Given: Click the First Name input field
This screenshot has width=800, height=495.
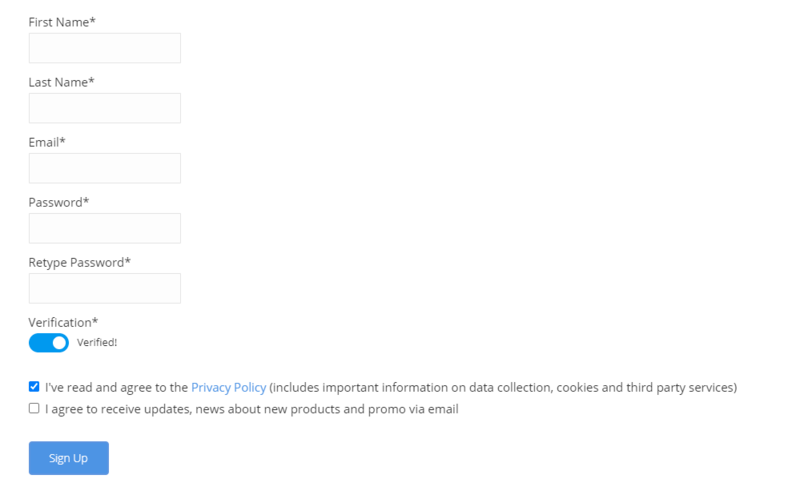Looking at the screenshot, I should [105, 48].
